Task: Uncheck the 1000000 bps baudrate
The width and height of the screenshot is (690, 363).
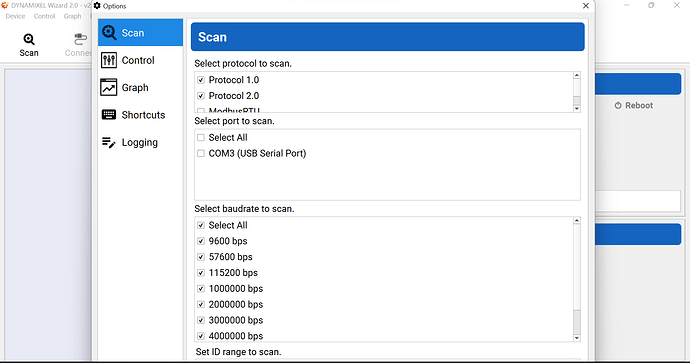Action: 201,289
